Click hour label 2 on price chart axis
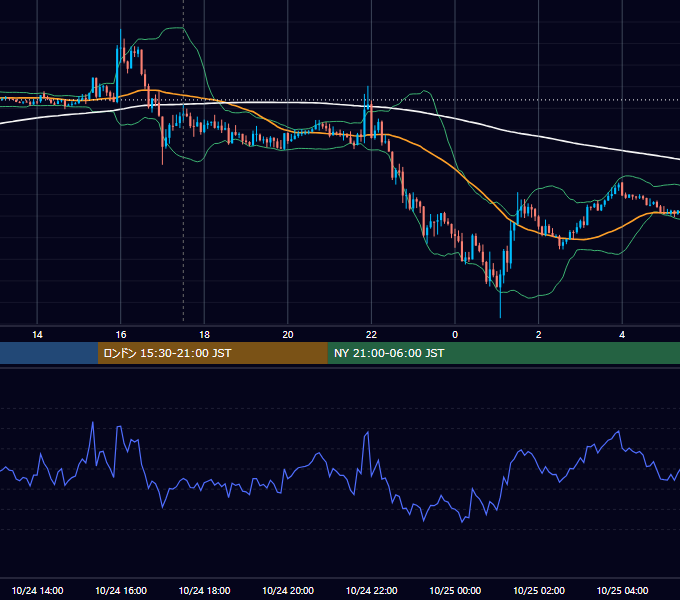The width and height of the screenshot is (680, 600). click(539, 335)
